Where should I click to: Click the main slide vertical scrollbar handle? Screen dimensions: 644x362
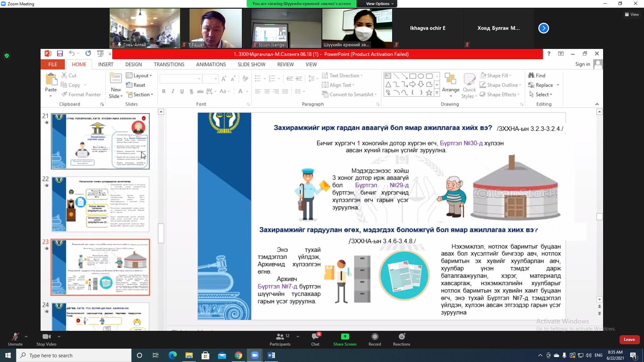[599, 217]
